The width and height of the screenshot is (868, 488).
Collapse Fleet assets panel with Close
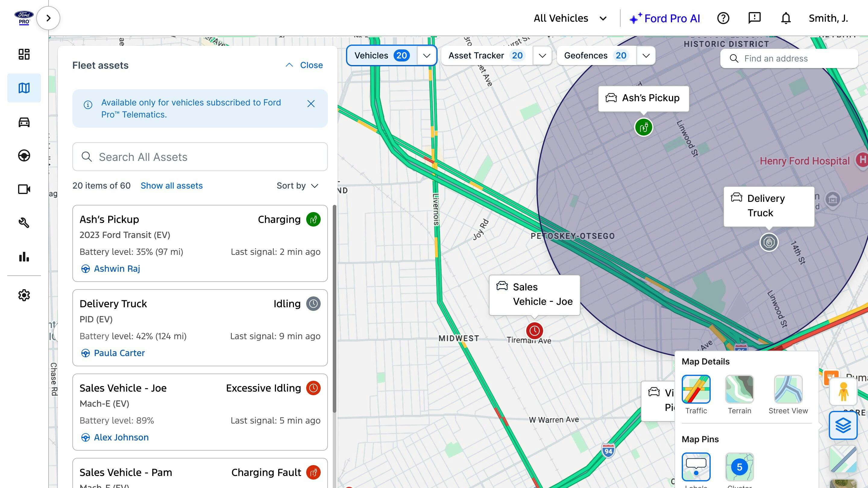click(x=304, y=65)
